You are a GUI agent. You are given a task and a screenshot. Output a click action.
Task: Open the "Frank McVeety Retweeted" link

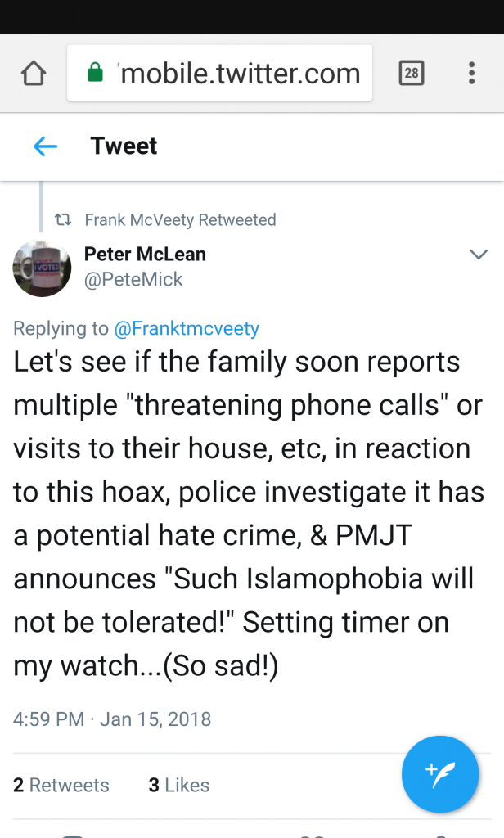[x=180, y=219]
